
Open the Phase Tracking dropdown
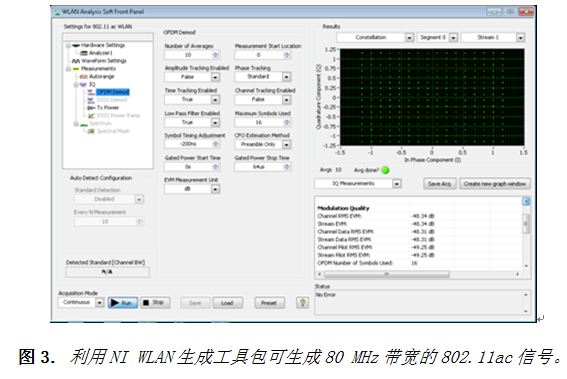pyautogui.click(x=286, y=77)
